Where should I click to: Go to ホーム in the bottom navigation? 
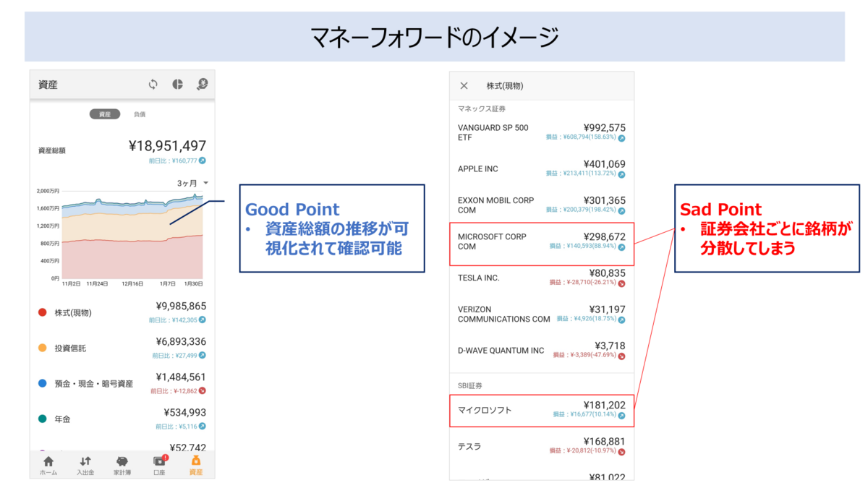click(x=48, y=466)
